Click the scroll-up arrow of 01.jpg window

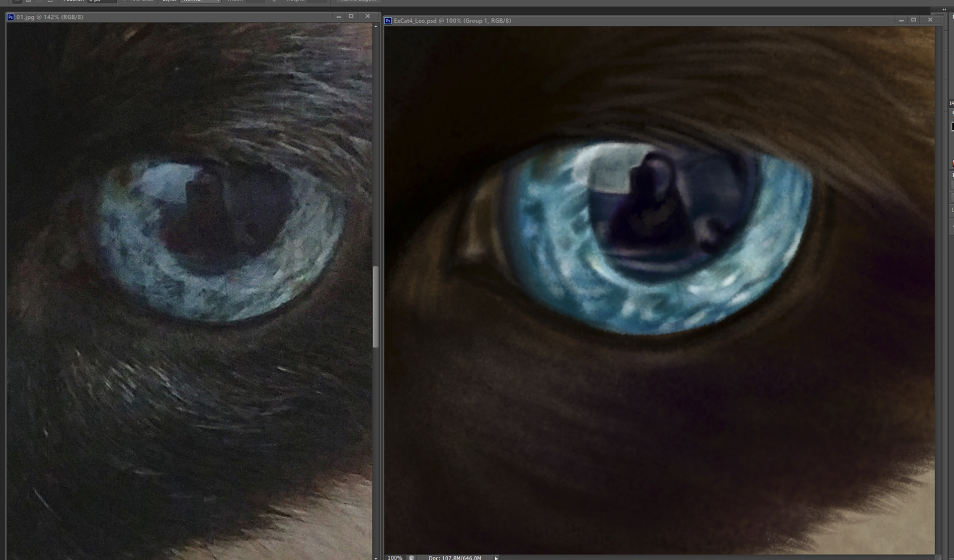point(376,26)
